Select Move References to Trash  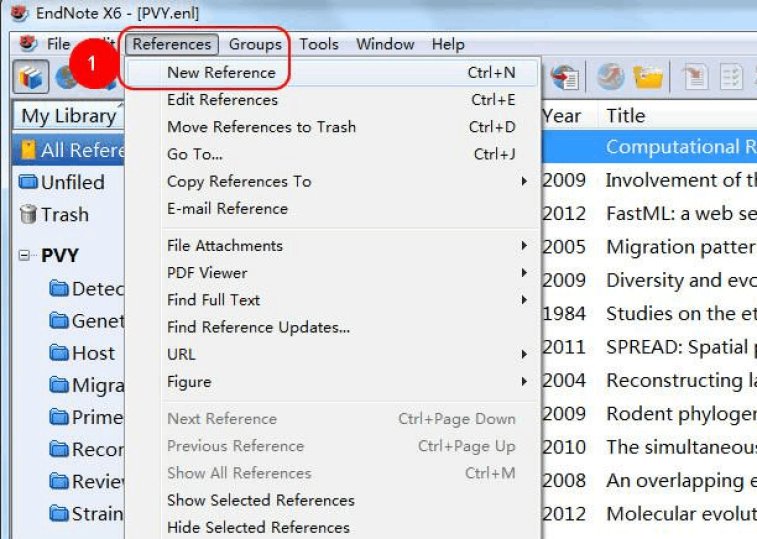[332, 127]
